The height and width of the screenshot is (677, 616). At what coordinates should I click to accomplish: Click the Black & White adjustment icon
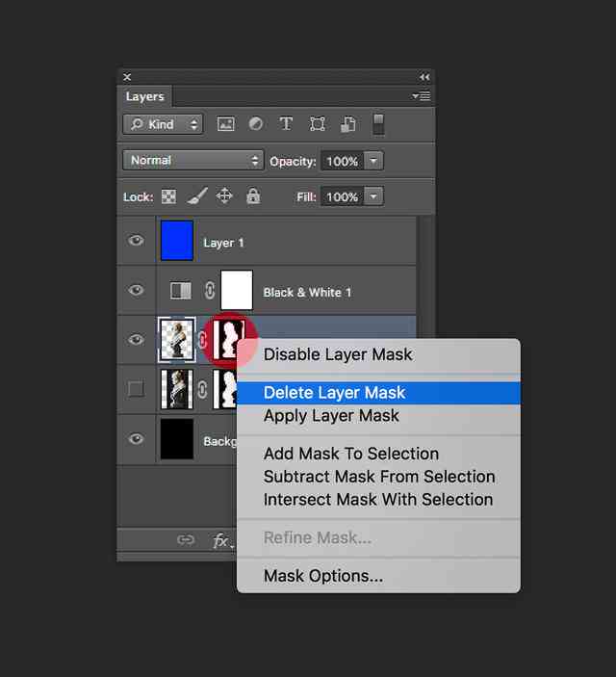[x=180, y=291]
